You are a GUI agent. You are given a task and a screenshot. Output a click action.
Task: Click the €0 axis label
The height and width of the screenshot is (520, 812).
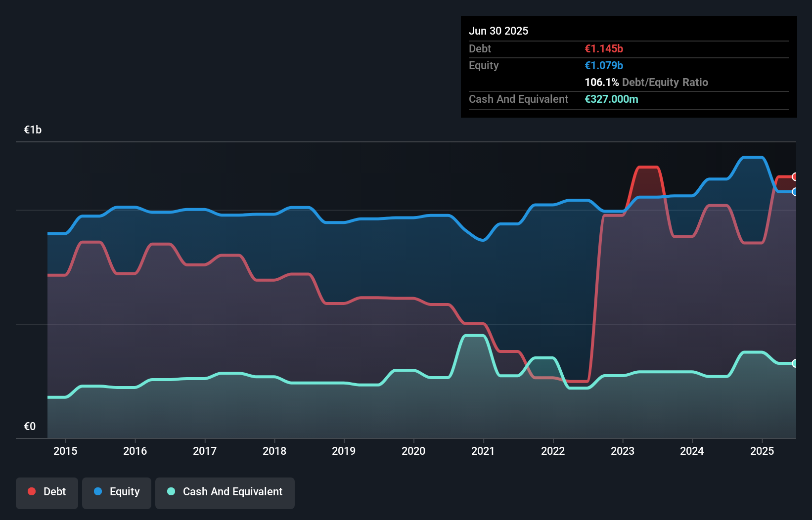pos(30,426)
